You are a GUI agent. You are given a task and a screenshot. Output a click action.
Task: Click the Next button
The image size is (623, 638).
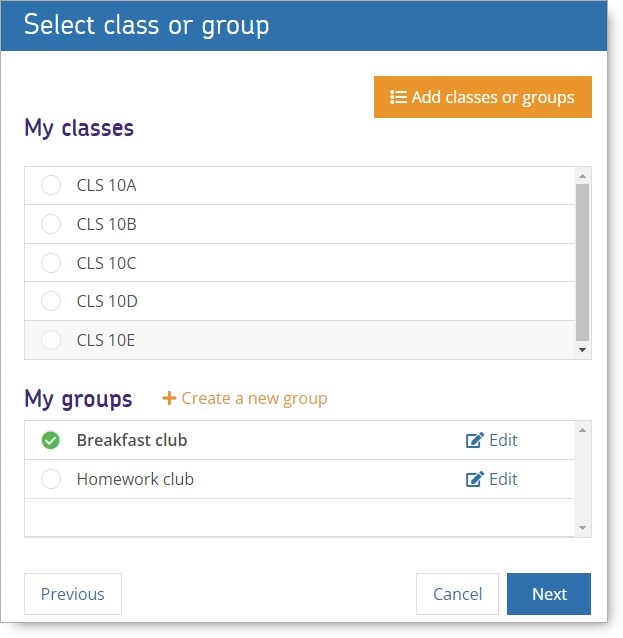click(x=549, y=594)
